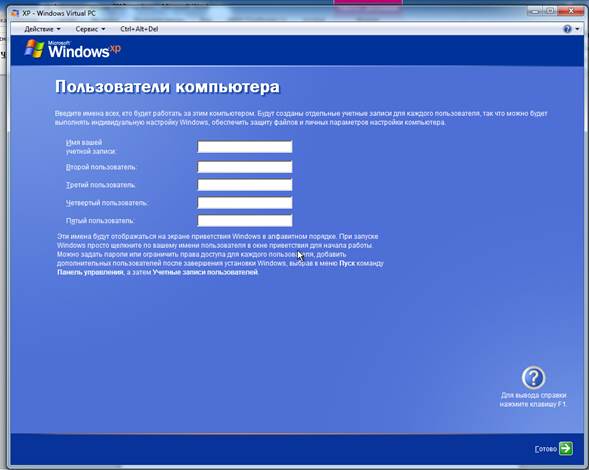Click the green Готово arrow icon

click(566, 448)
